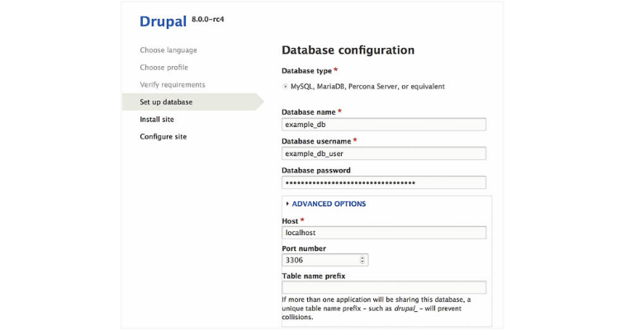Screen dimensions: 644x330
Task: Click into the Database username field
Action: tap(383, 153)
